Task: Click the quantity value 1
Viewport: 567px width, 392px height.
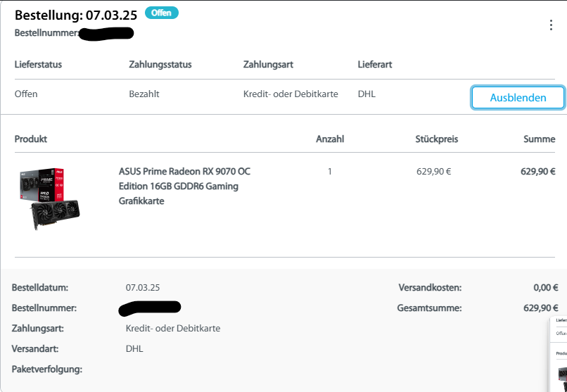Action: [x=329, y=172]
